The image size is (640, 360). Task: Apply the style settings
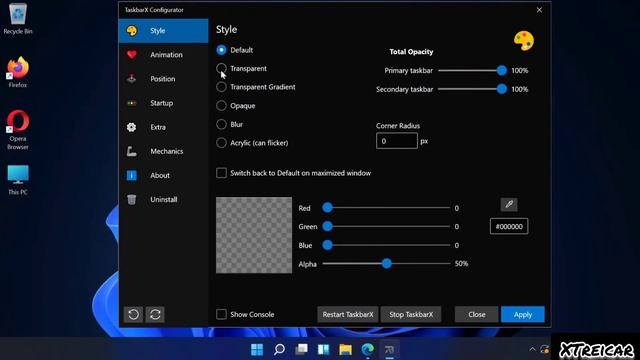point(523,314)
